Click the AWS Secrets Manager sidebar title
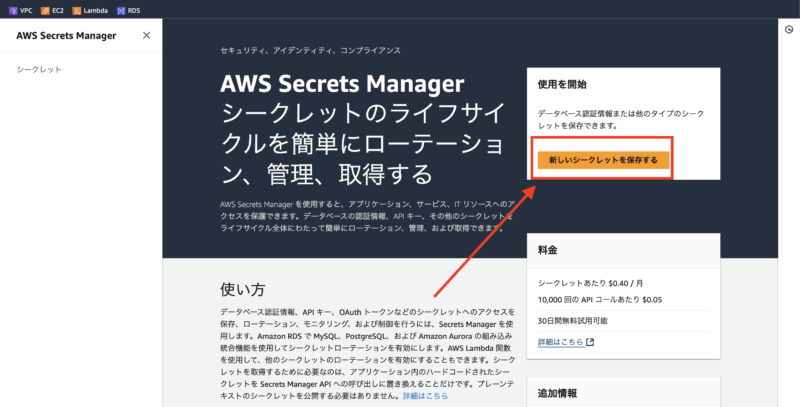This screenshot has width=800, height=407. click(66, 36)
